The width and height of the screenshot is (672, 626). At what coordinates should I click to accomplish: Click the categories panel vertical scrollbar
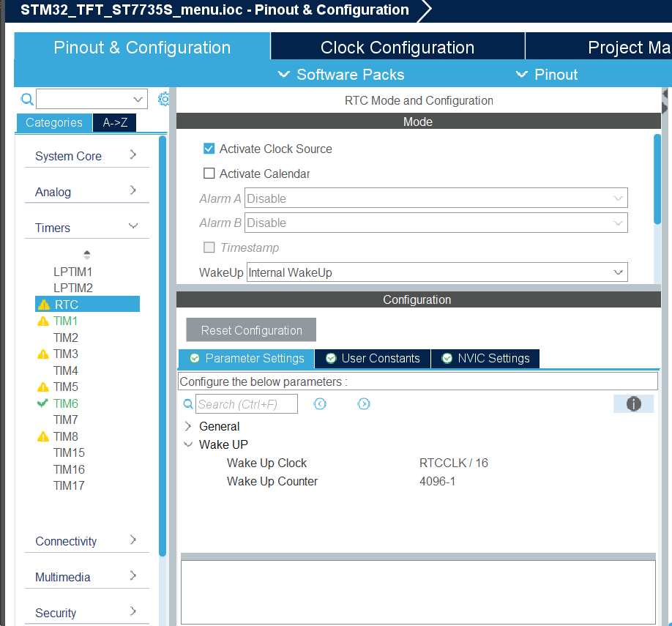pyautogui.click(x=163, y=346)
